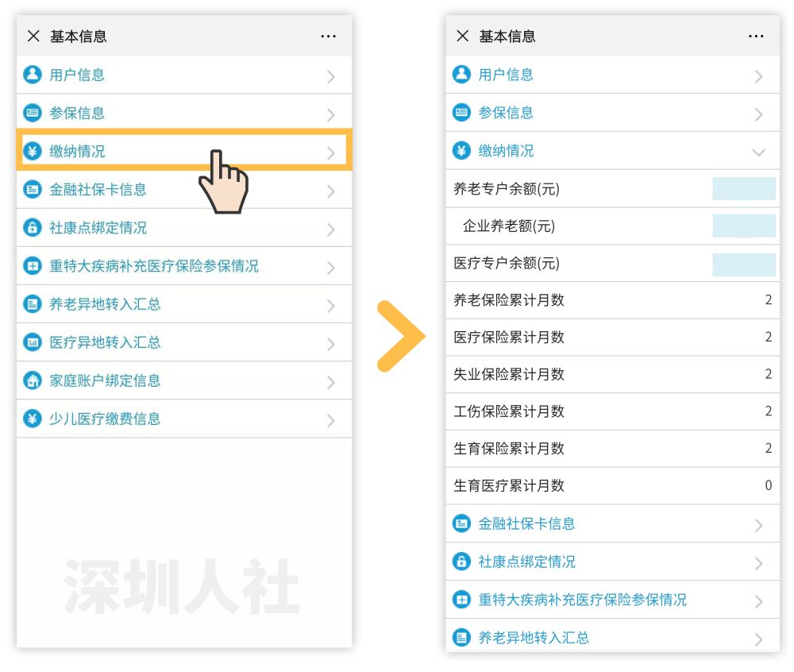Expand the 用户信息 row chevron
This screenshot has width=794, height=672.
[332, 75]
